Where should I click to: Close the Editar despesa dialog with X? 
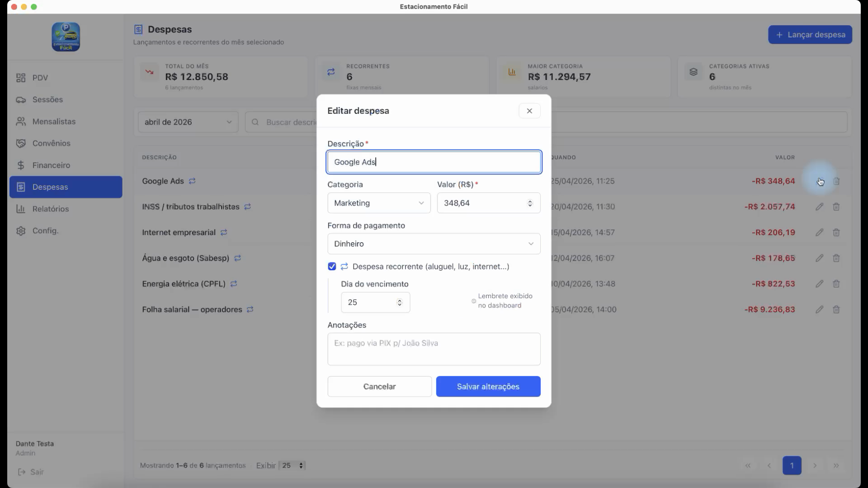(529, 111)
